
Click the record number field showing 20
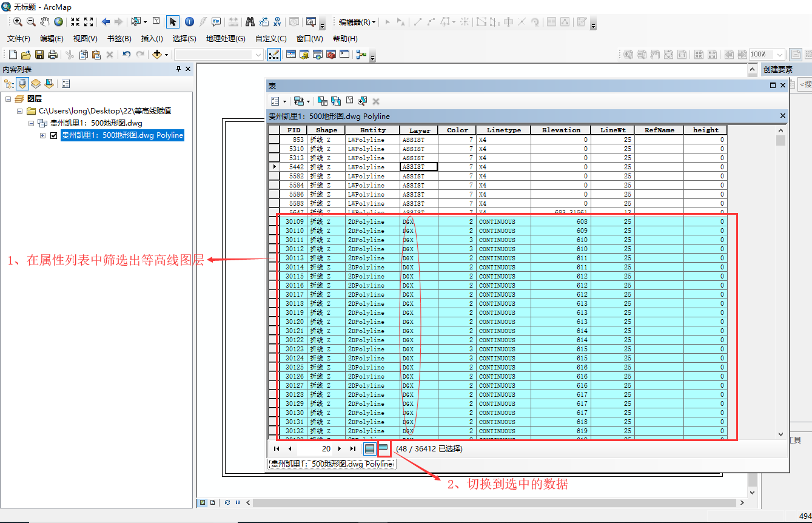[315, 449]
